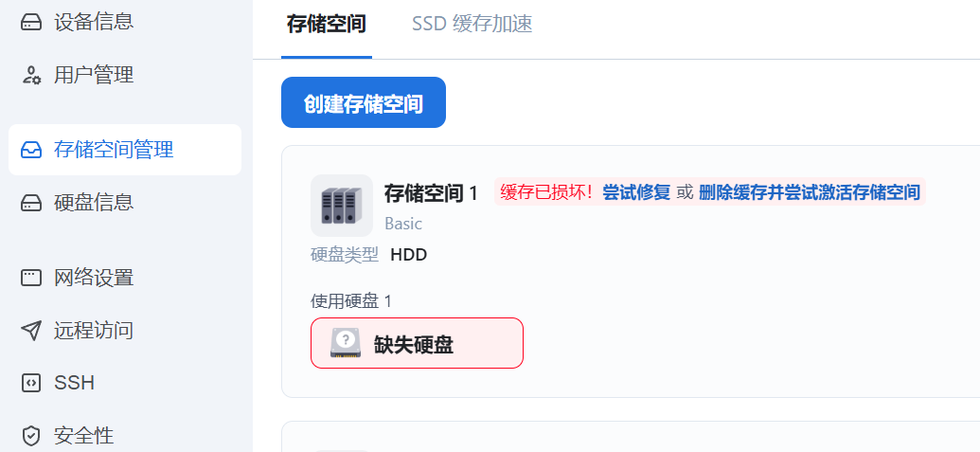Click the remote access paper-plane icon
Viewport: 980px width, 452px height.
(31, 331)
